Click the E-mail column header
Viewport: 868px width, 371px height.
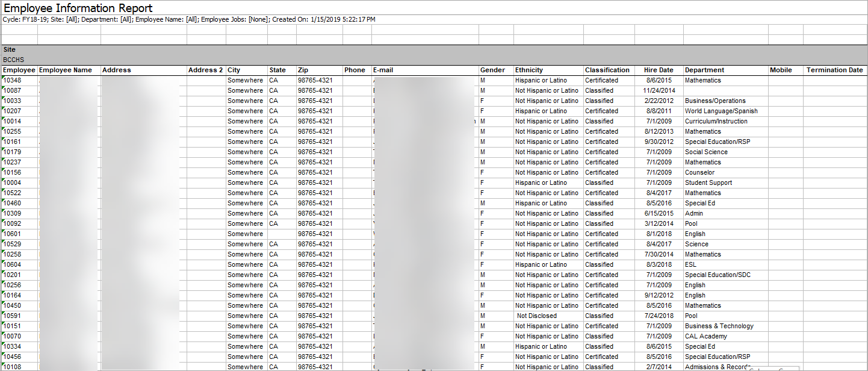pos(383,70)
